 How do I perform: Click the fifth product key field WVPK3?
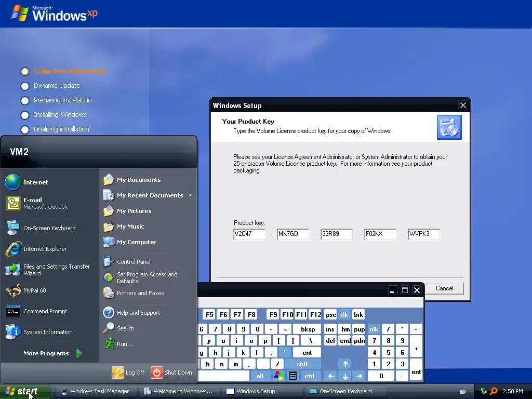pos(424,234)
